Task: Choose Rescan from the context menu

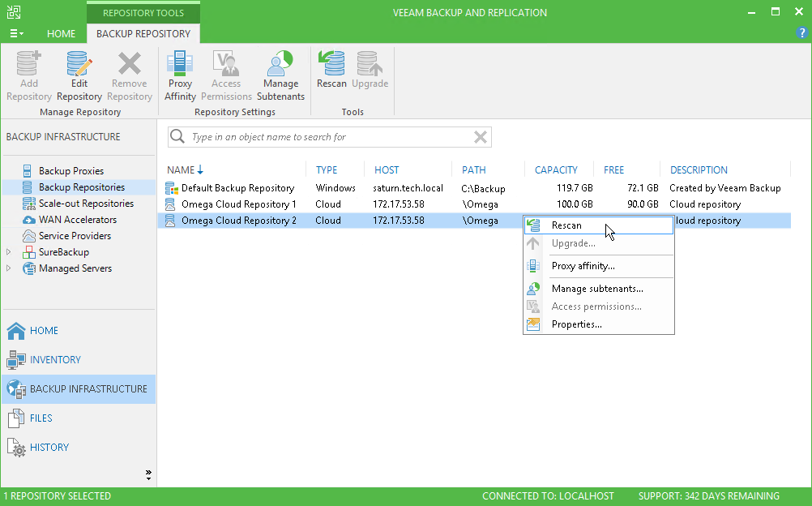Action: [599, 225]
